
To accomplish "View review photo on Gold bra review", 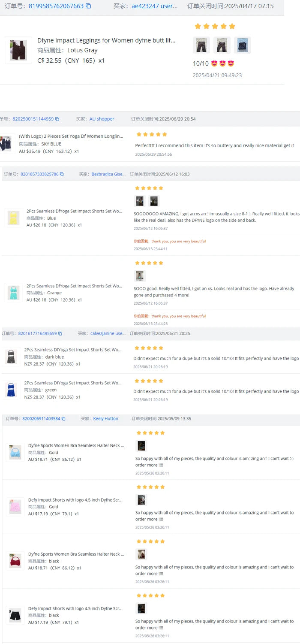I will (x=141, y=446).
